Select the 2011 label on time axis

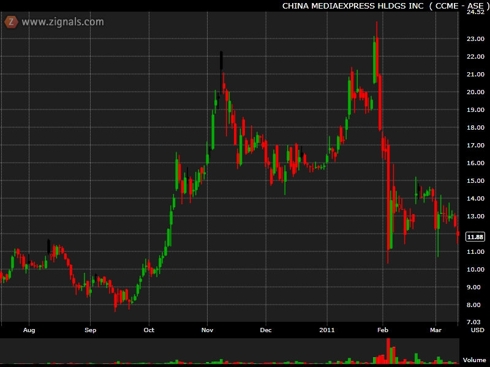(327, 330)
